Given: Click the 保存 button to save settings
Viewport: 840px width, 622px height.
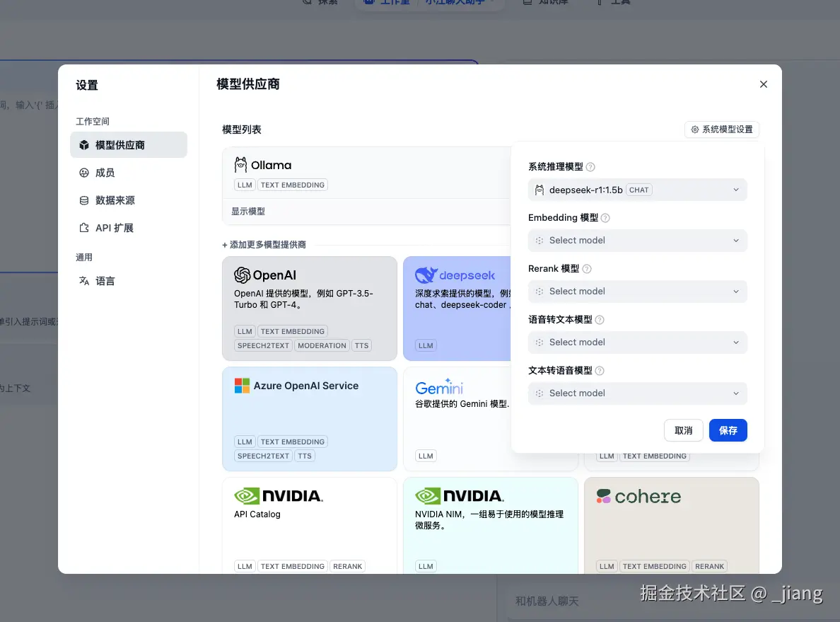Looking at the screenshot, I should point(728,430).
